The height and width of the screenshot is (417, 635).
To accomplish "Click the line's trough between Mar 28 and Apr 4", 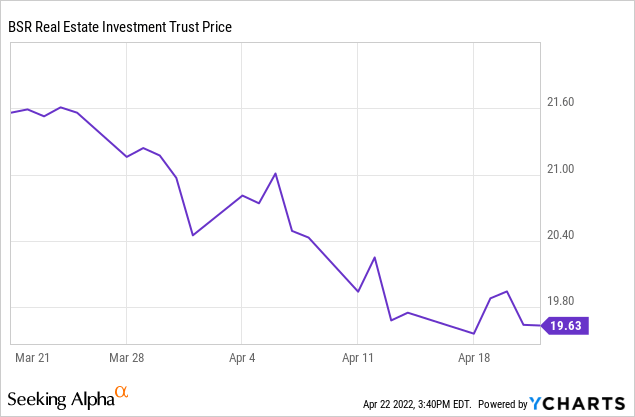I will tap(192, 235).
